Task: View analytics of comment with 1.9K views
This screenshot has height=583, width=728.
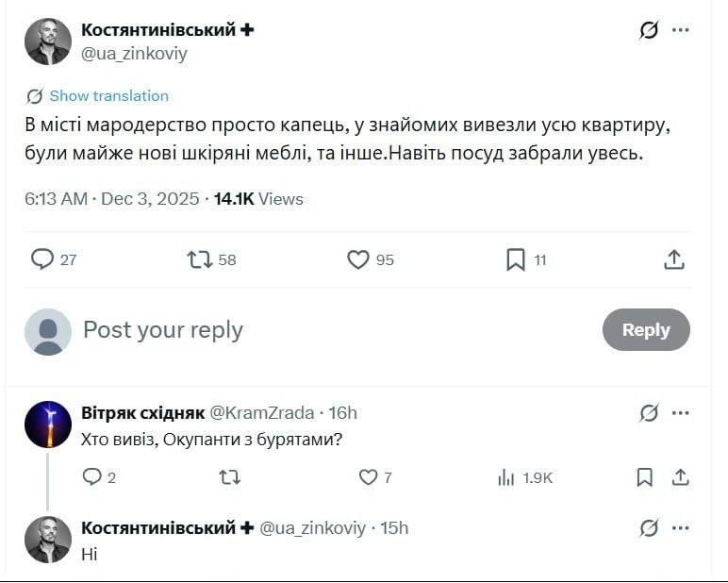Action: click(506, 477)
